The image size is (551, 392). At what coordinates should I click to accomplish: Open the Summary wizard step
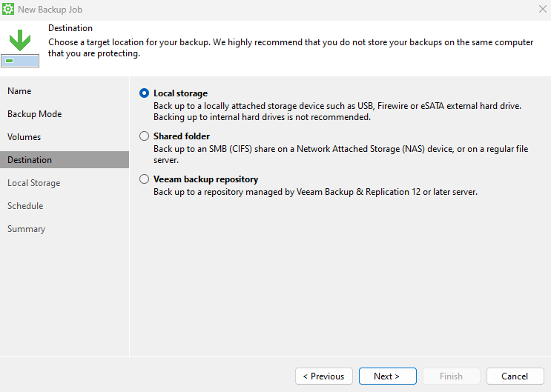tap(26, 229)
